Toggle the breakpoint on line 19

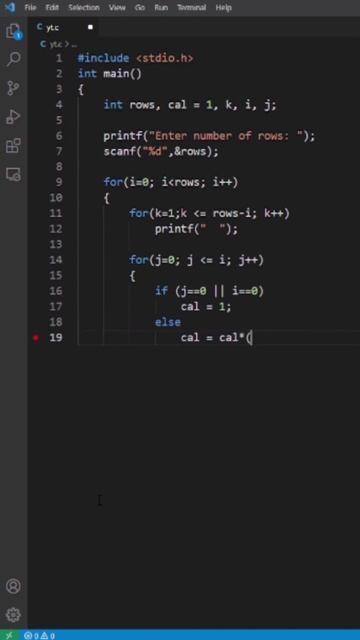click(x=36, y=338)
